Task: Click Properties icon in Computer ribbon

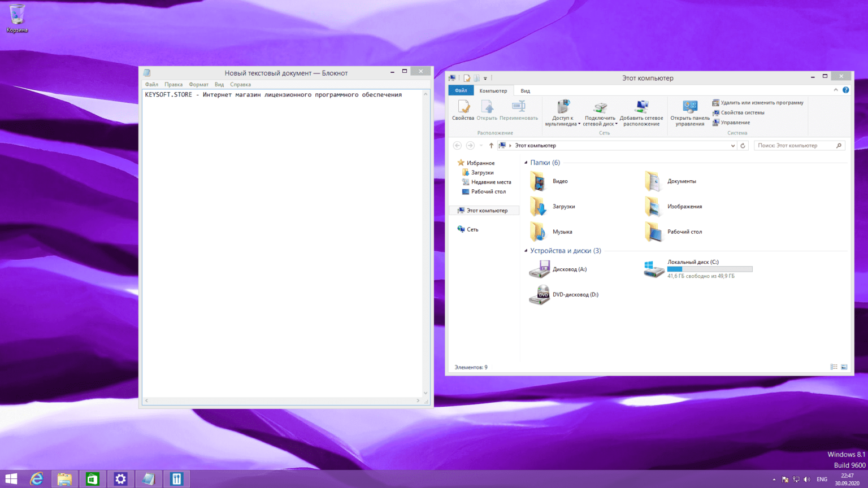Action: (x=463, y=107)
